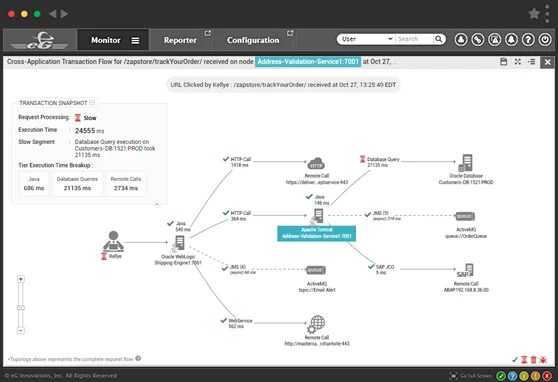Open the list menu icon in title bar
Screen dimensions: 558x382
[x=532, y=62]
